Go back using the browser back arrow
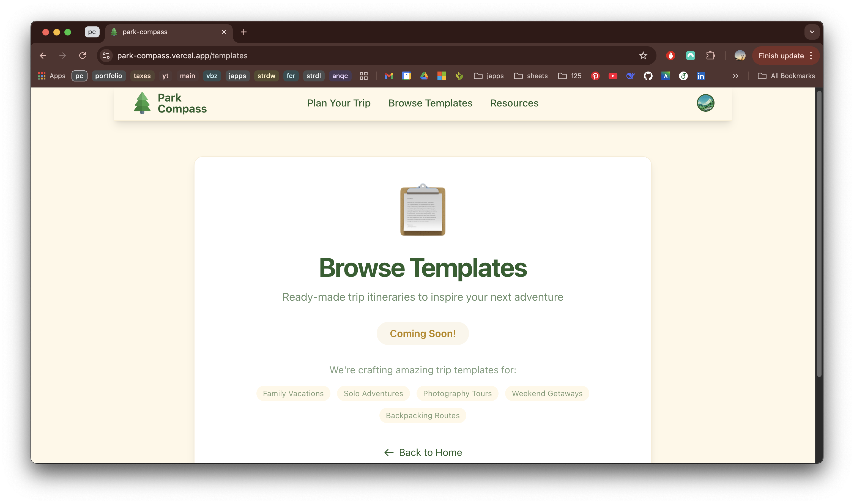Viewport: 854px width, 504px height. (x=43, y=56)
